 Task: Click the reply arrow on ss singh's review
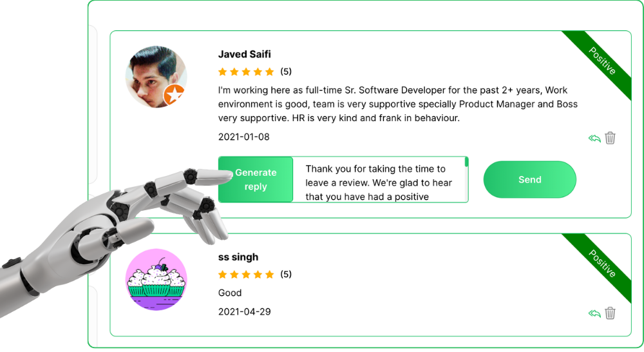pyautogui.click(x=594, y=314)
